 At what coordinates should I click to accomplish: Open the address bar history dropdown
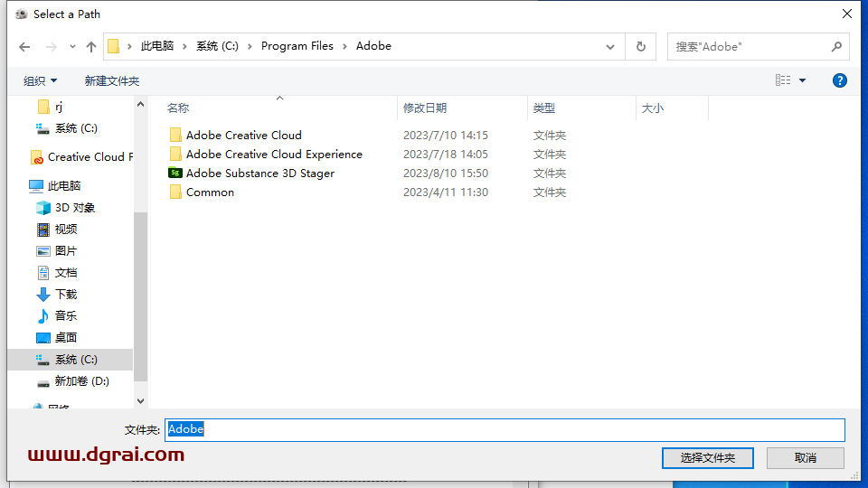tap(610, 47)
